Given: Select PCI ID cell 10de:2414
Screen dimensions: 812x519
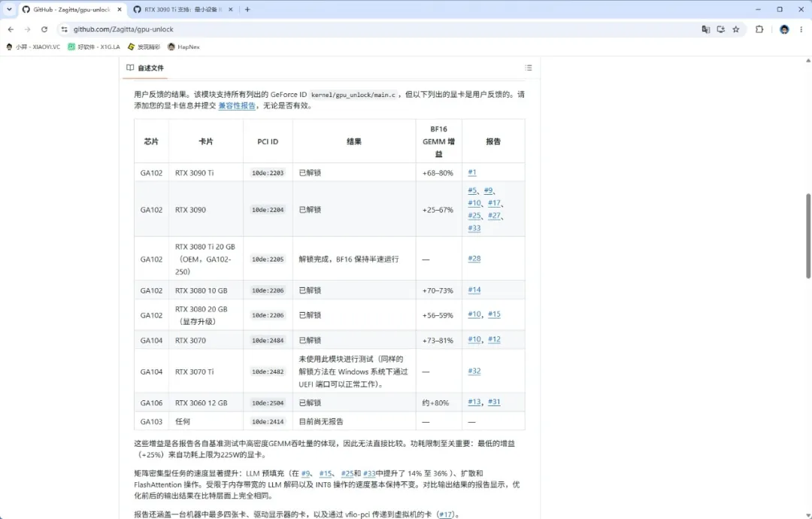Looking at the screenshot, I should tap(268, 422).
